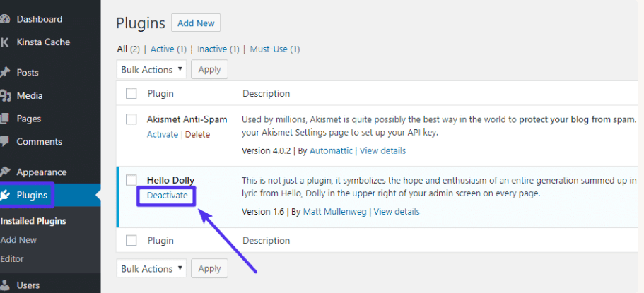Open the top Bulk Actions dropdown
Viewport: 644px width, 293px height.
[x=151, y=70]
